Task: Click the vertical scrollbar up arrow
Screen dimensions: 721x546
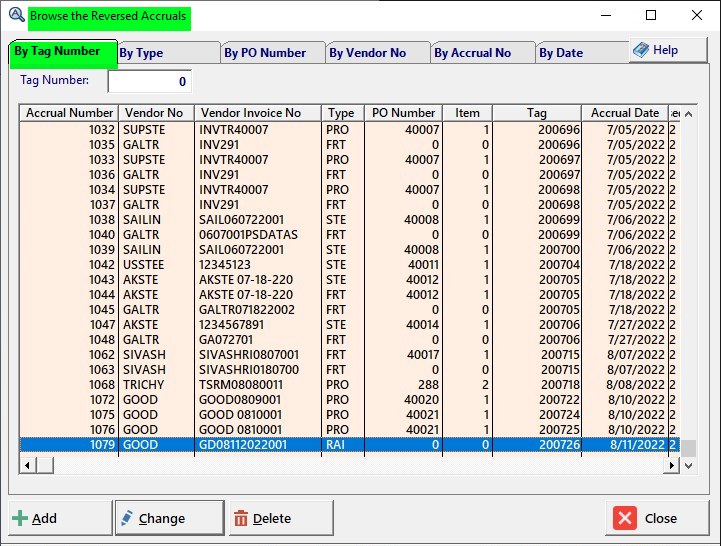Action: tap(688, 114)
